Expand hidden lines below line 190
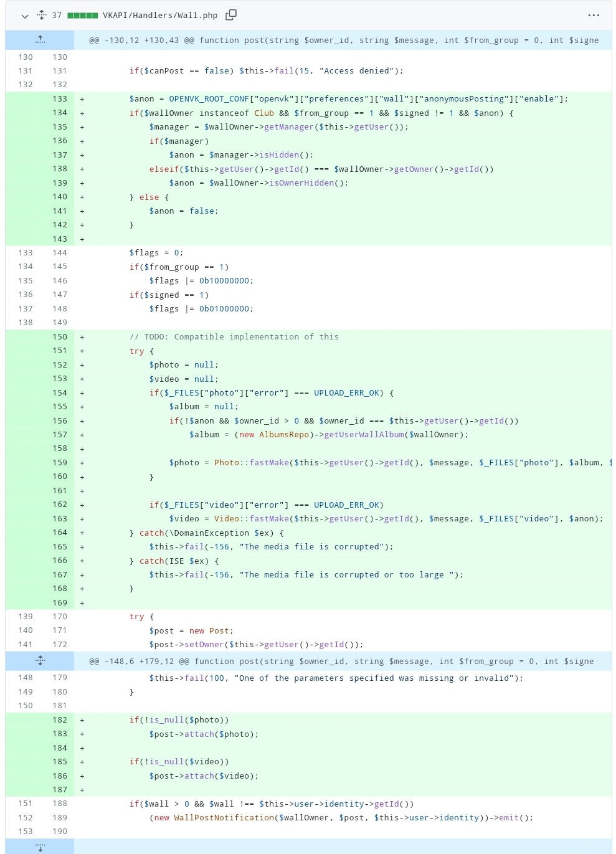Image resolution: width=616 pixels, height=854 pixels. click(x=40, y=847)
